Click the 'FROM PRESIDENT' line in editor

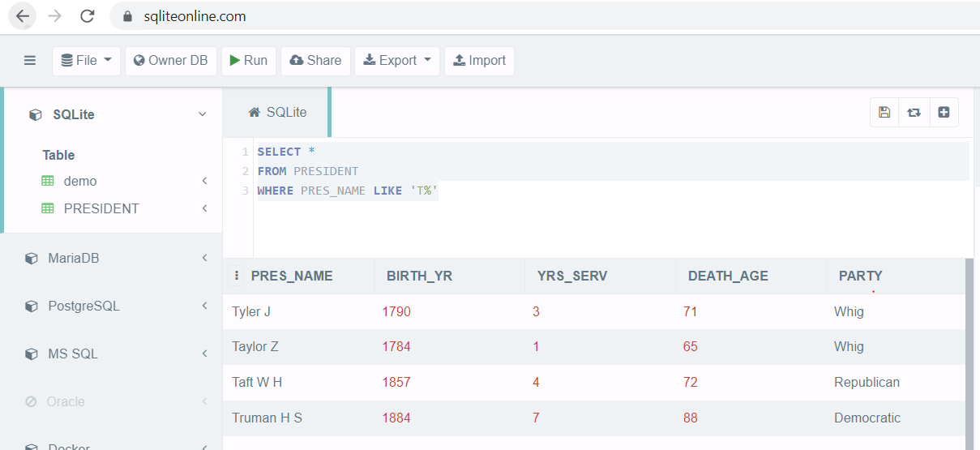308,171
